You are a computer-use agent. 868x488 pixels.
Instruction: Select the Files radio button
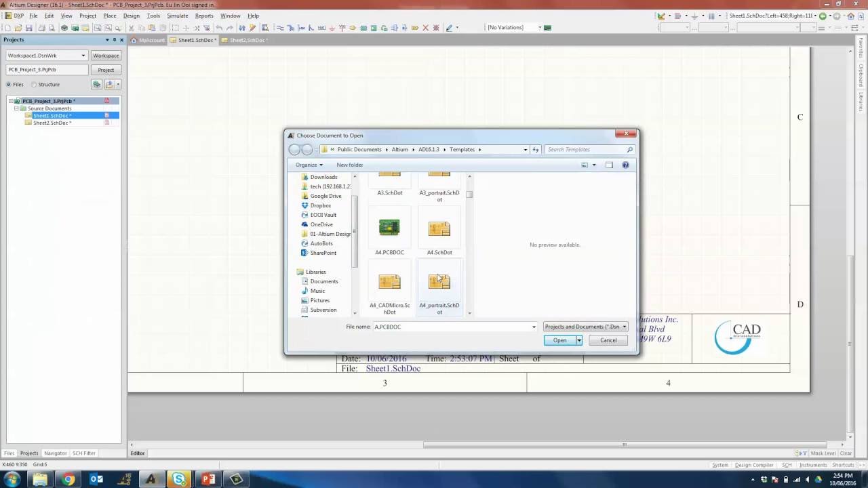(9, 85)
